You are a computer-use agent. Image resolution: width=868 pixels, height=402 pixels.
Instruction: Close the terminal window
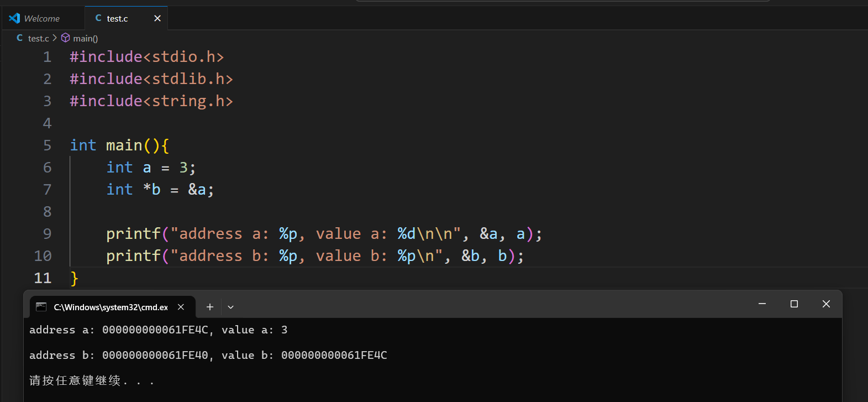point(826,304)
